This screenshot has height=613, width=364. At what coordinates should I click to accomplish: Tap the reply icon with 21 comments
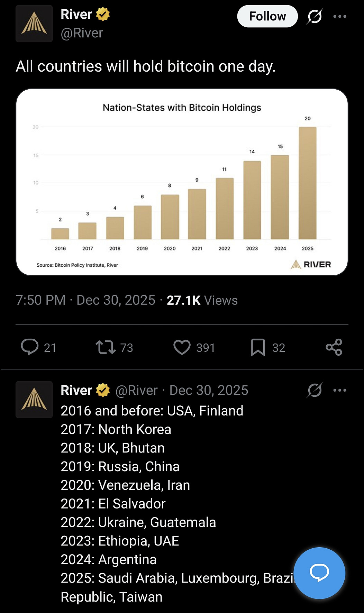[30, 347]
